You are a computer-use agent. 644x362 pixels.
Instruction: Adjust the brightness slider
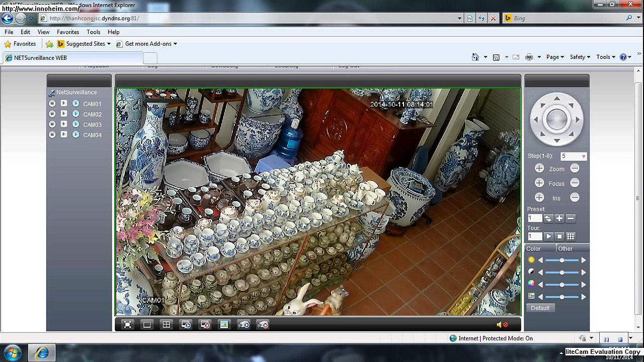tap(561, 260)
